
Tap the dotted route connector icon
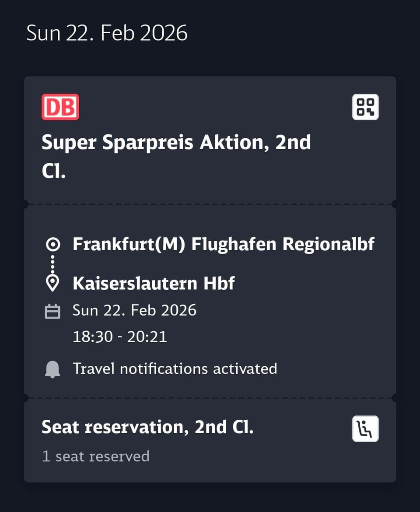tap(52, 263)
